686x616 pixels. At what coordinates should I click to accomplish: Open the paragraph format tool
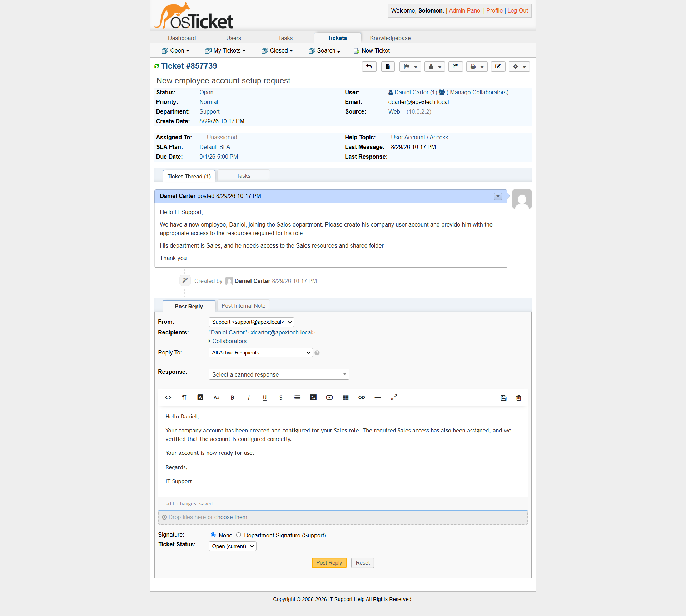184,397
